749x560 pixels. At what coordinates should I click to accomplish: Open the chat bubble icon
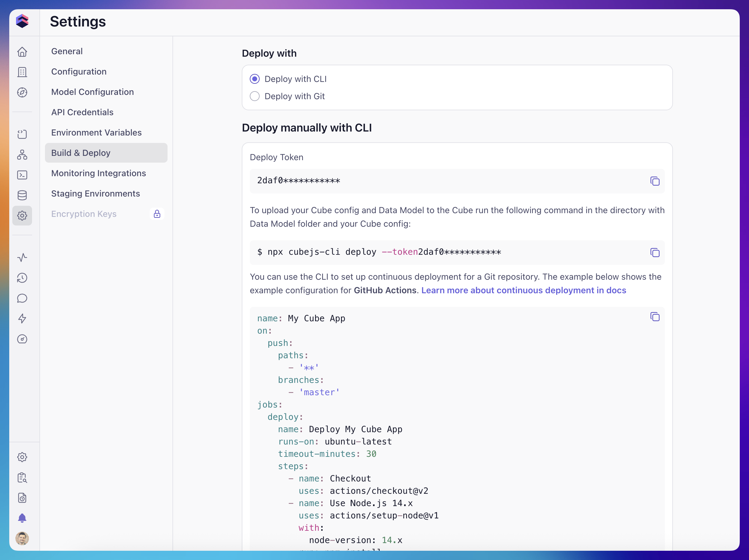click(22, 298)
